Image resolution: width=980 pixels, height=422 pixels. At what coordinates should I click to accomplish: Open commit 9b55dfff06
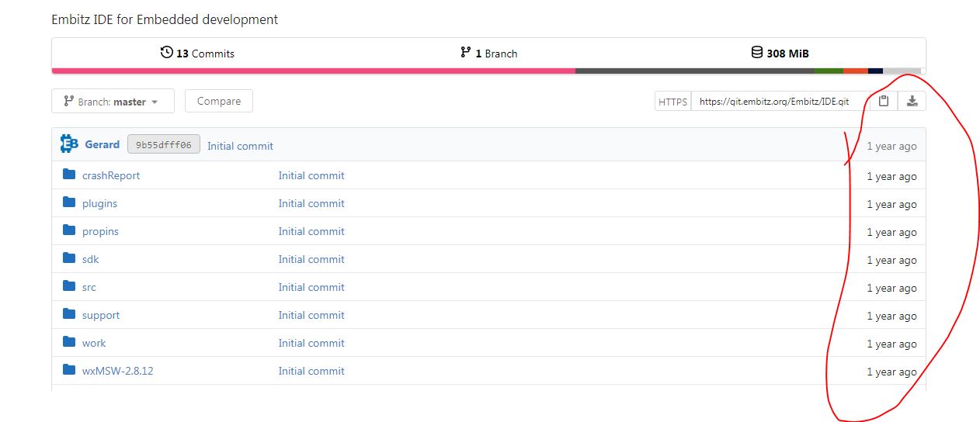(x=164, y=144)
